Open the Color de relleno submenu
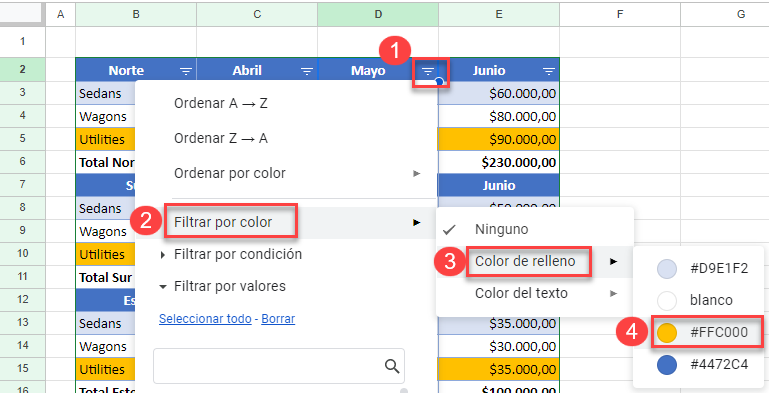Image resolution: width=769 pixels, height=393 pixels. (x=535, y=262)
